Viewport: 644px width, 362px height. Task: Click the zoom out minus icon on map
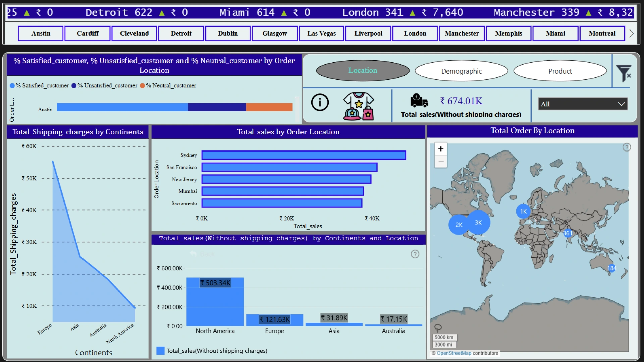click(x=441, y=162)
